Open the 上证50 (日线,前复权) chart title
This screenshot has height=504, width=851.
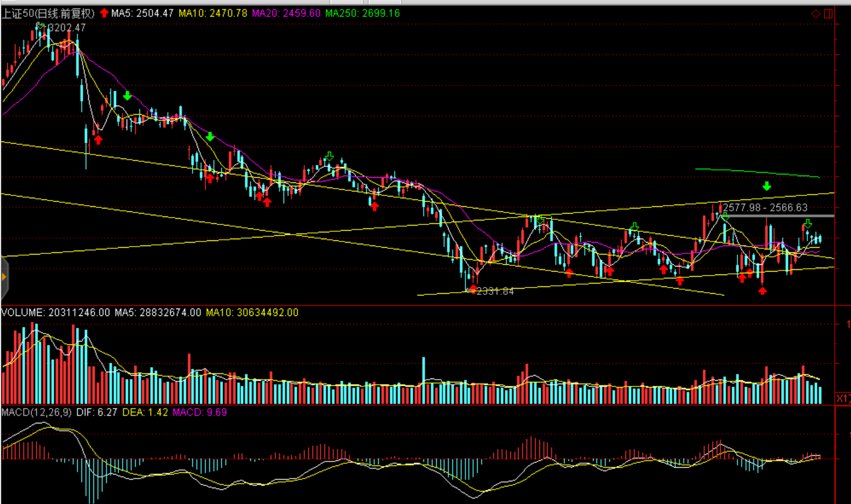point(48,13)
